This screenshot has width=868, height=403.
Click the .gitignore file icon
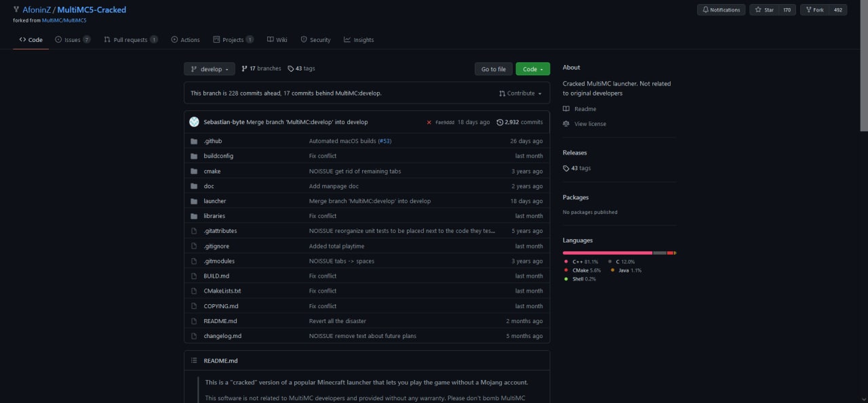pyautogui.click(x=194, y=246)
